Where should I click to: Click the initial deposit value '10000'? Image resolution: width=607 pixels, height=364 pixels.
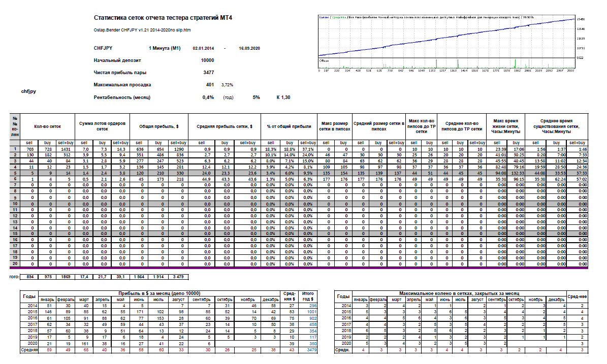[x=207, y=60]
